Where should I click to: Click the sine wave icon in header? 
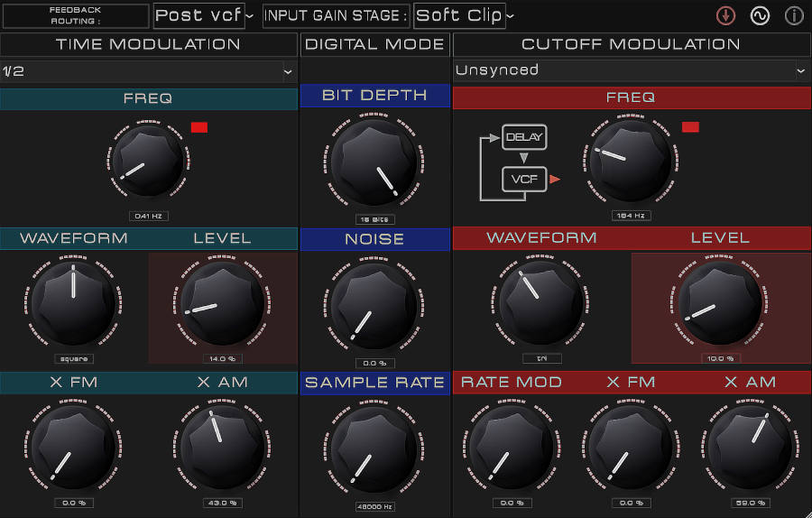pos(760,15)
